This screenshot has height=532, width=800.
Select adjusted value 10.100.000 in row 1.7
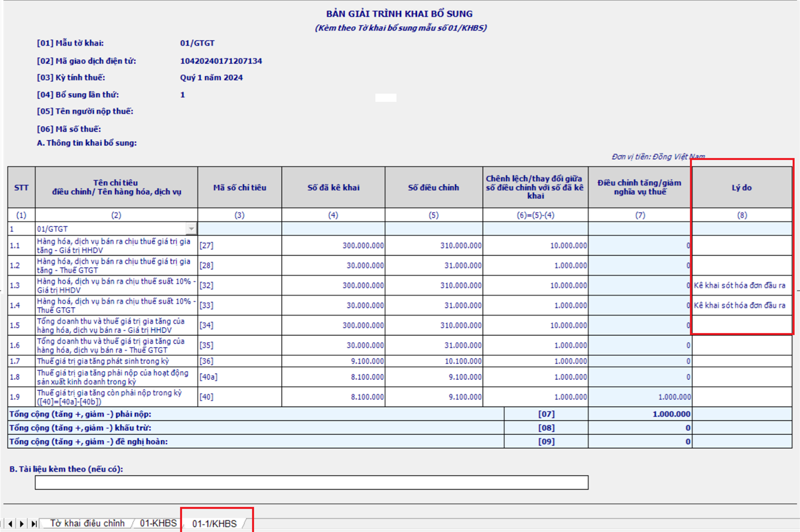click(x=463, y=361)
